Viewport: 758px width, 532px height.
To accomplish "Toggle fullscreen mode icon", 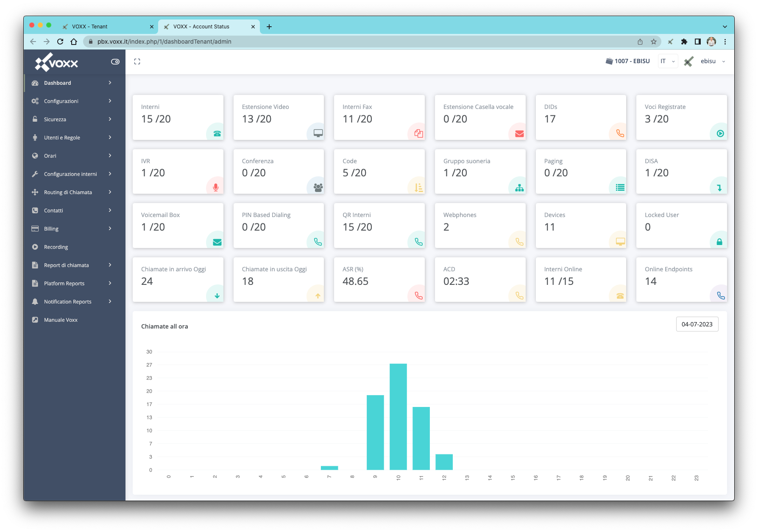I will click(137, 61).
